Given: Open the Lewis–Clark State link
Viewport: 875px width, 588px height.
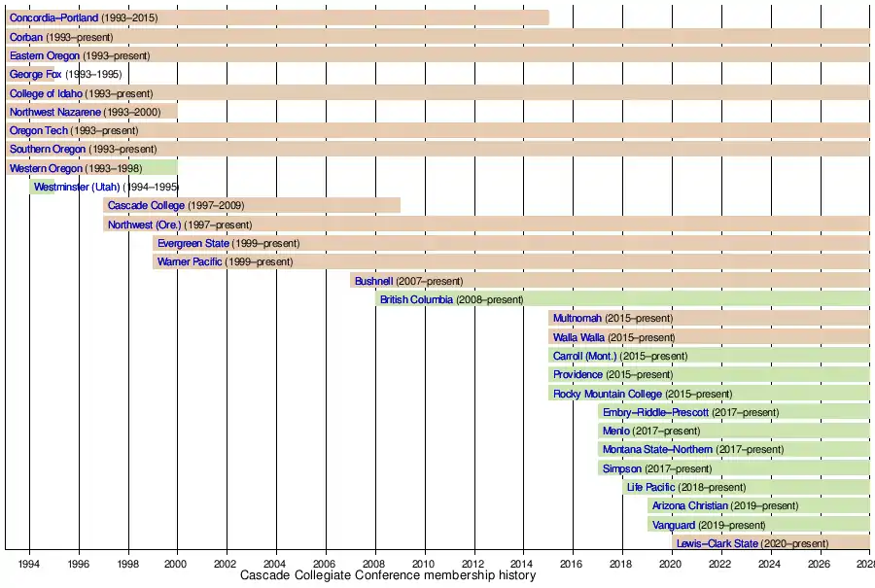Looking at the screenshot, I should pos(717,543).
